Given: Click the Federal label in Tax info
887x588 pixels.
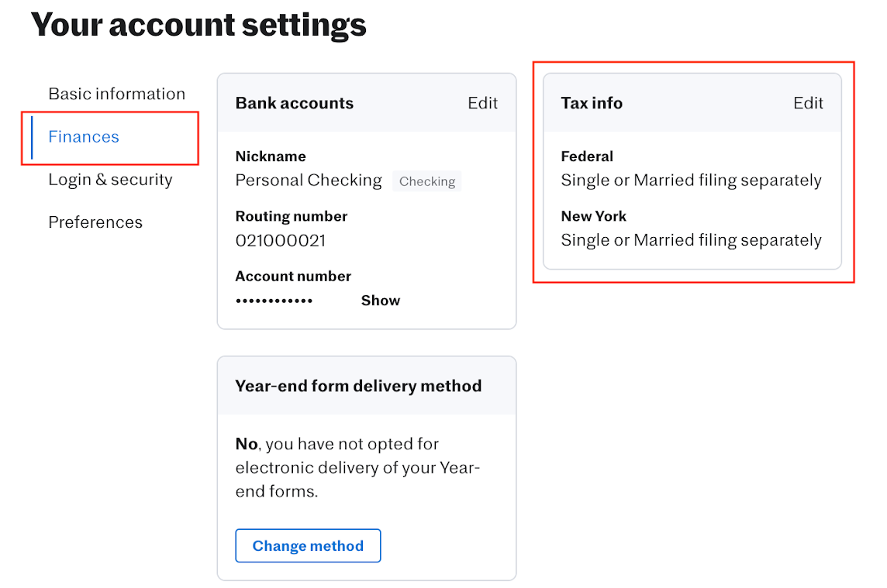Looking at the screenshot, I should [x=587, y=156].
